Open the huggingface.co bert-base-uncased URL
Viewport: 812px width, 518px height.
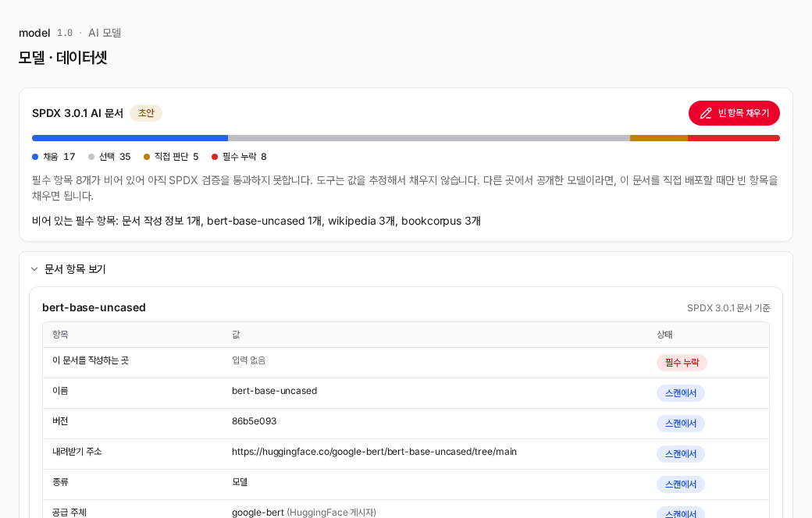pyautogui.click(x=374, y=452)
